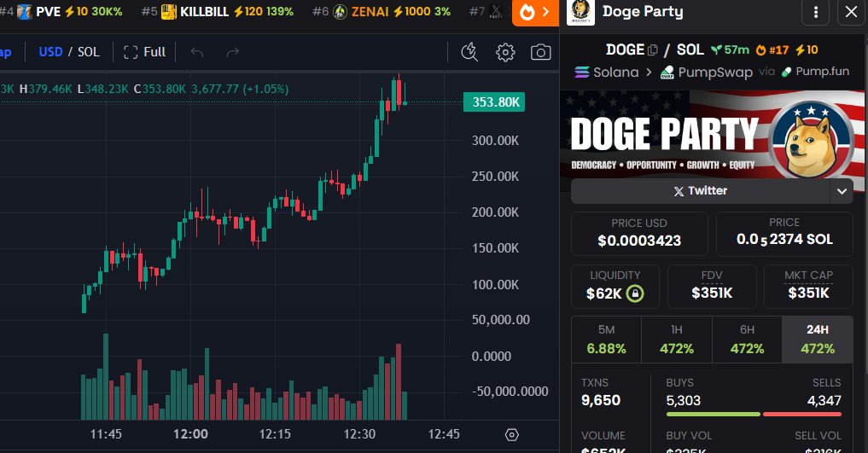This screenshot has width=868, height=453.
Task: Click the red sells progress bar
Action: (x=802, y=414)
